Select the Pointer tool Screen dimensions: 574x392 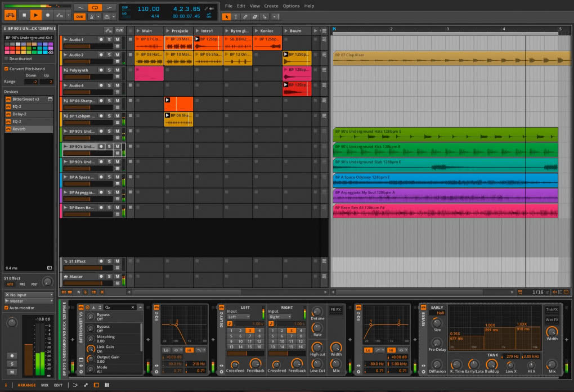(x=227, y=16)
